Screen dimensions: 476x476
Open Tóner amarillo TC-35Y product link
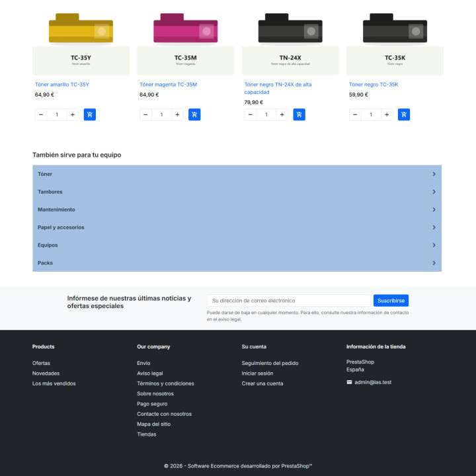tap(62, 85)
